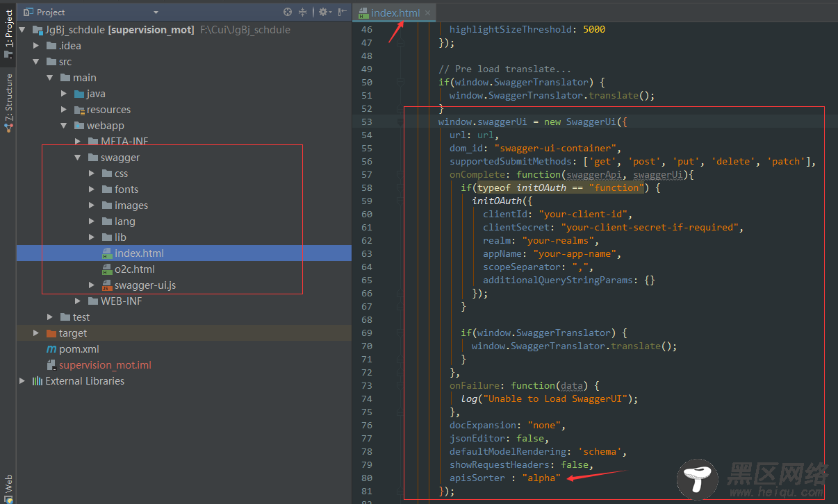
Task: Click the lang folder icon
Action: pos(107,221)
